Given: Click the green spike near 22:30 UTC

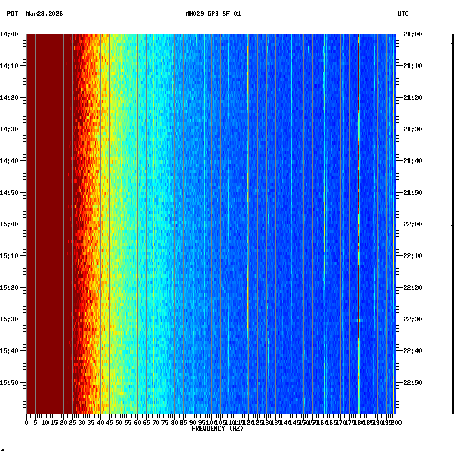Looking at the screenshot, I should pos(358,320).
